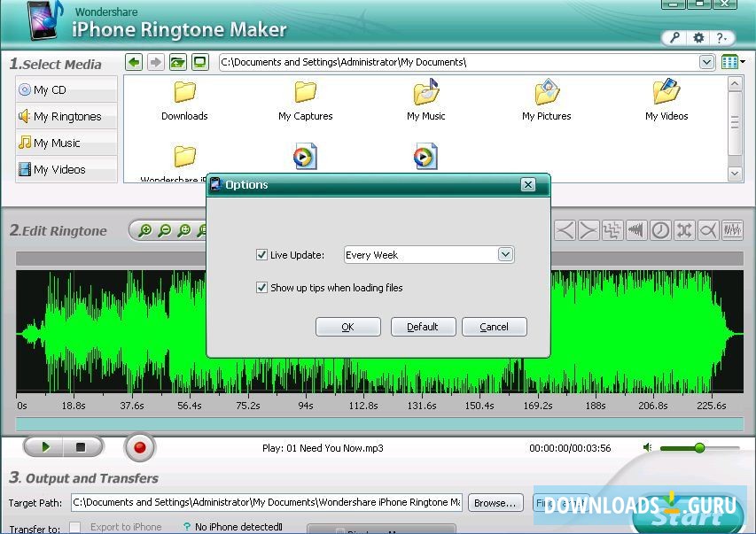Click the 37.6s timeline marker

click(x=132, y=406)
